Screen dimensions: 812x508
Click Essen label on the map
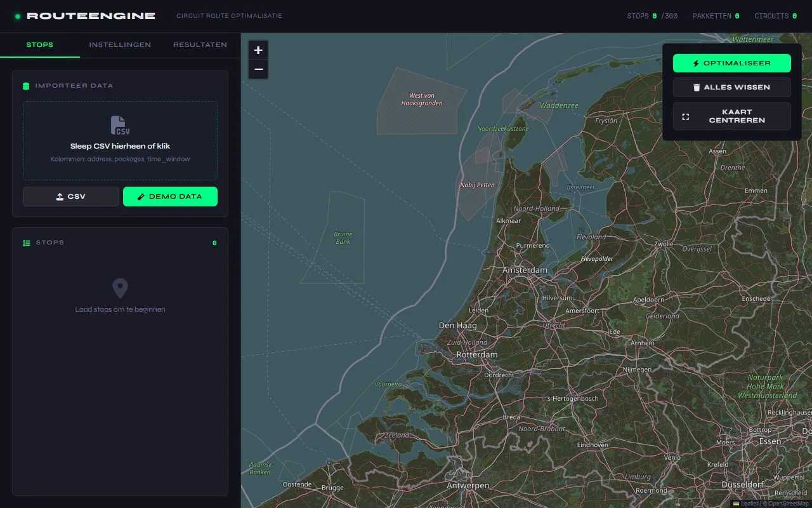coord(770,441)
